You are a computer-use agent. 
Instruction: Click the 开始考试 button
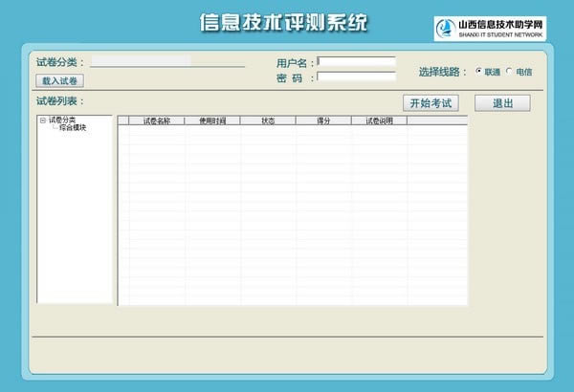click(429, 103)
